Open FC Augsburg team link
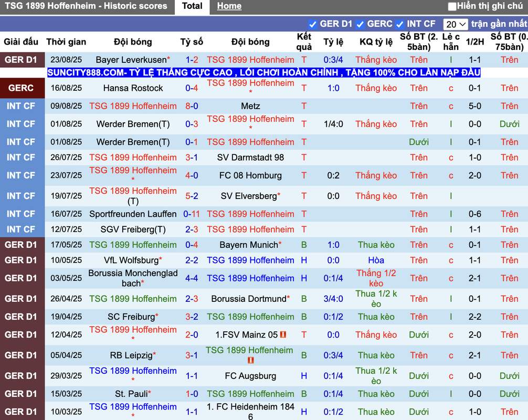The width and height of the screenshot is (528, 420). (x=250, y=376)
